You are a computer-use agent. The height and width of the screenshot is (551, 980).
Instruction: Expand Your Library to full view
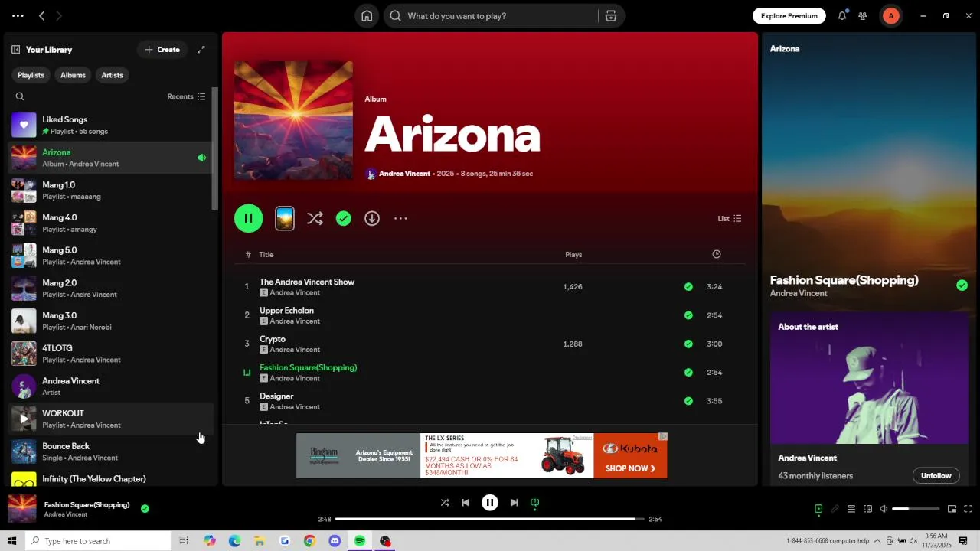[x=201, y=50]
